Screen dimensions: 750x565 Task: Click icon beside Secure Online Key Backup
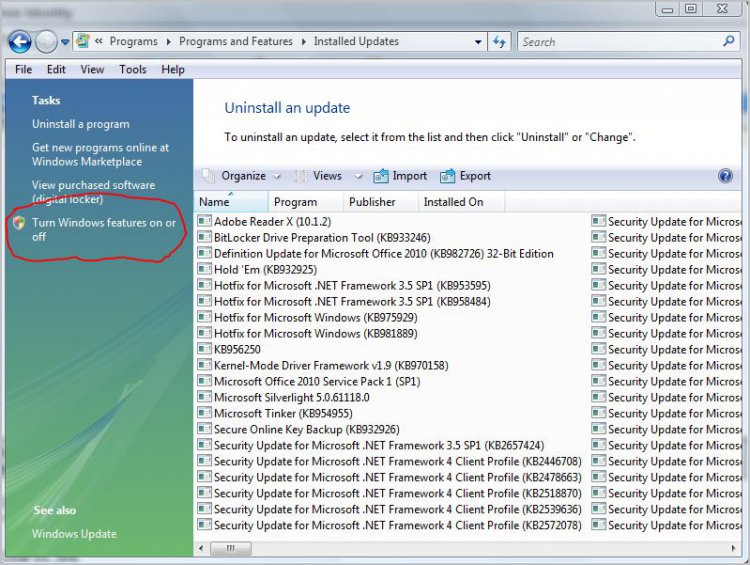[x=204, y=430]
